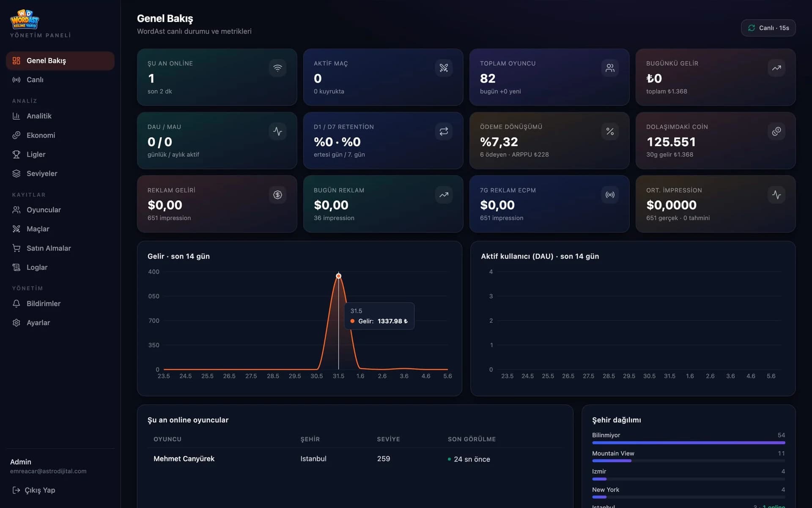Click the Çıkış Yap logout arrow icon
812x508 pixels.
click(x=16, y=490)
